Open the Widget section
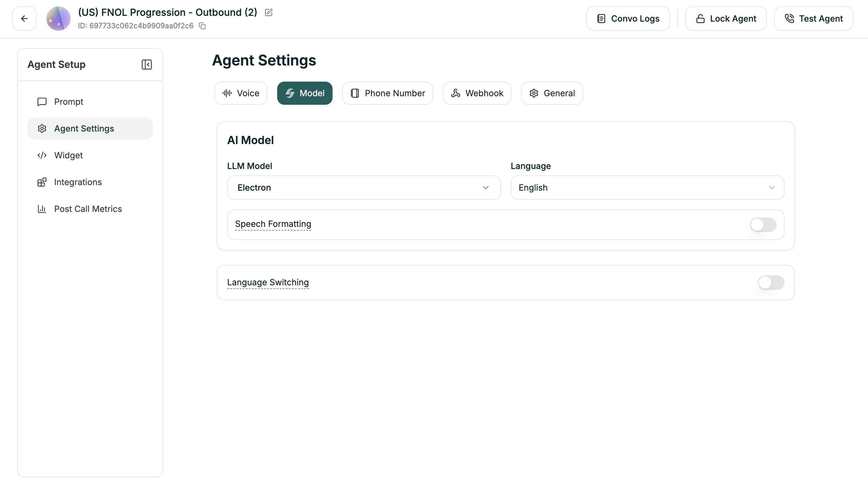The width and height of the screenshot is (868, 486). pyautogui.click(x=69, y=155)
